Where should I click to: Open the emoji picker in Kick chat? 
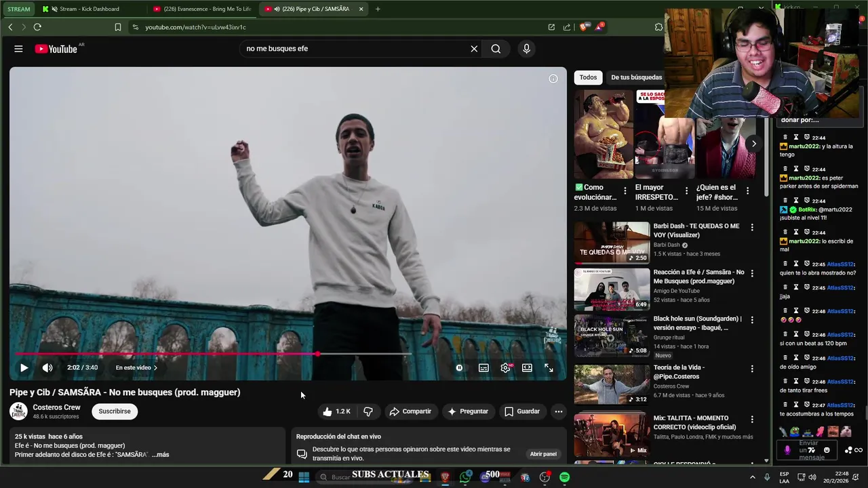(x=827, y=450)
